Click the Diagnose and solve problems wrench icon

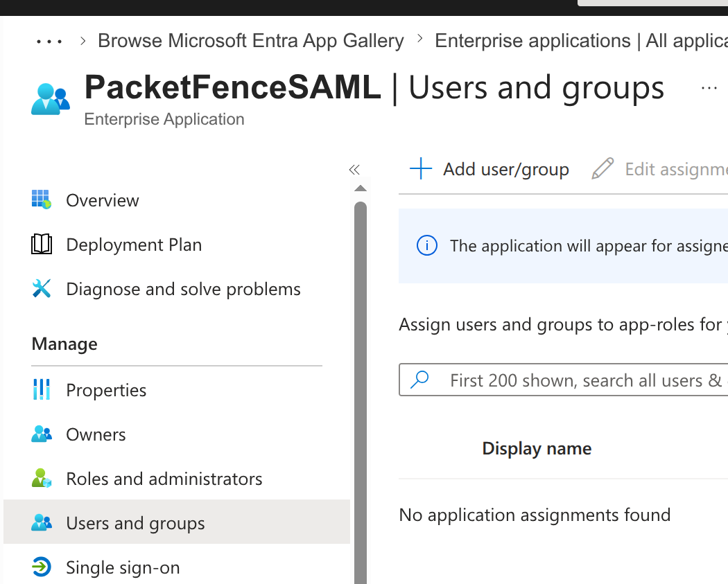[x=42, y=288]
